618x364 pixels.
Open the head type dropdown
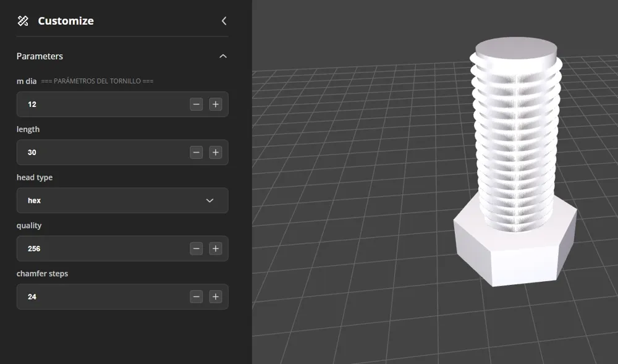click(x=122, y=200)
